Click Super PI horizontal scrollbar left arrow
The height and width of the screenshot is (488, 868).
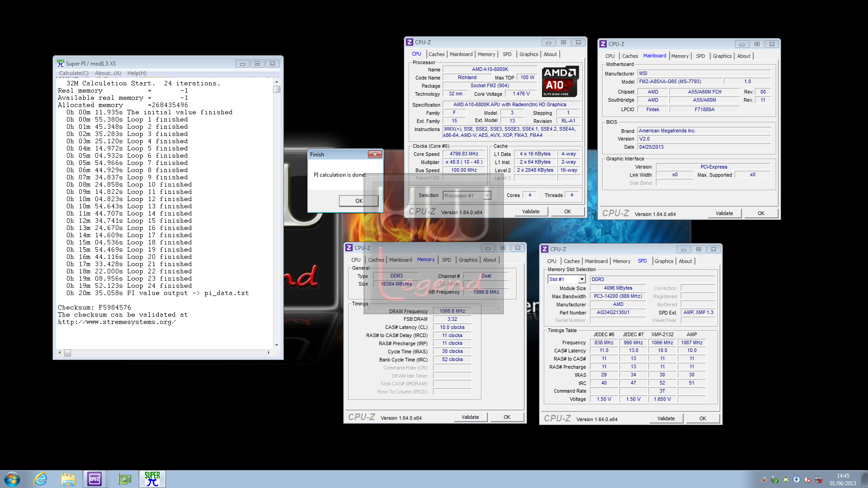click(x=60, y=352)
